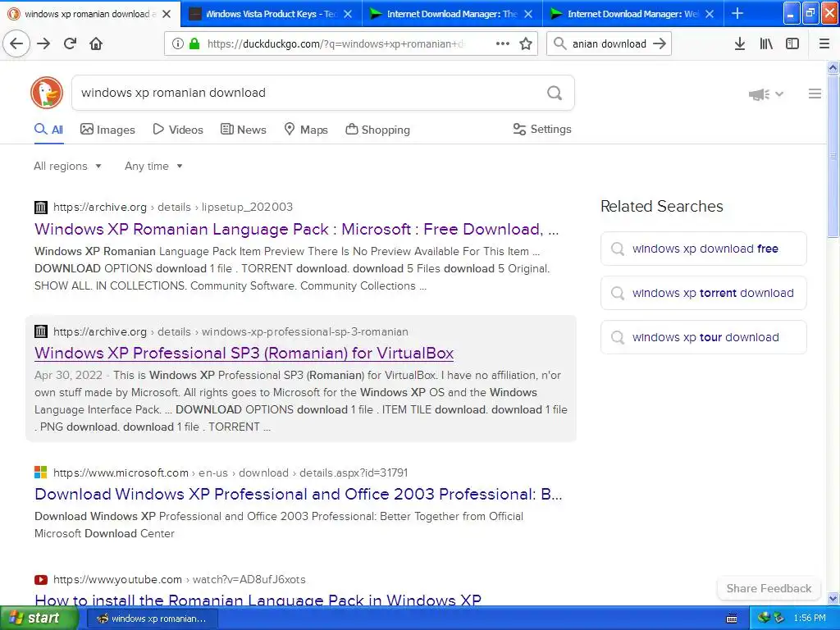Click the microsoft.com details.aspx?id=31791 URL

(231, 472)
